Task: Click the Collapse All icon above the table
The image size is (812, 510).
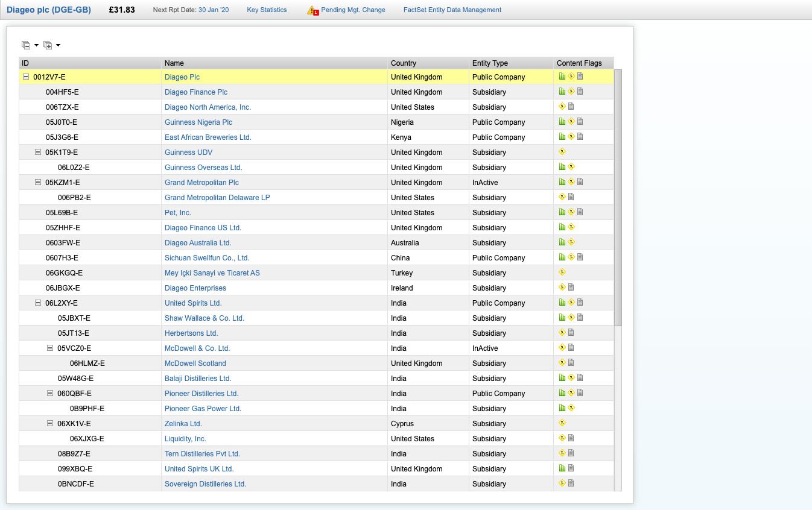Action: coord(25,45)
